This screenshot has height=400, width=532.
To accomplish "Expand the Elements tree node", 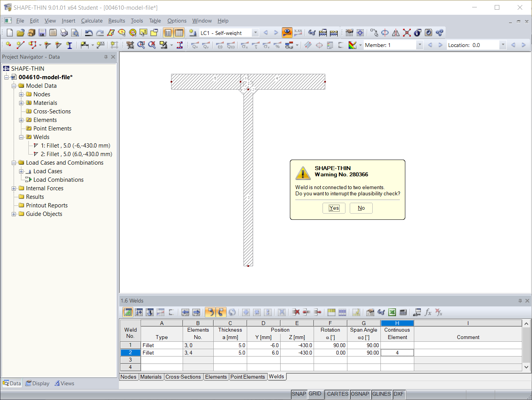I will (21, 120).
